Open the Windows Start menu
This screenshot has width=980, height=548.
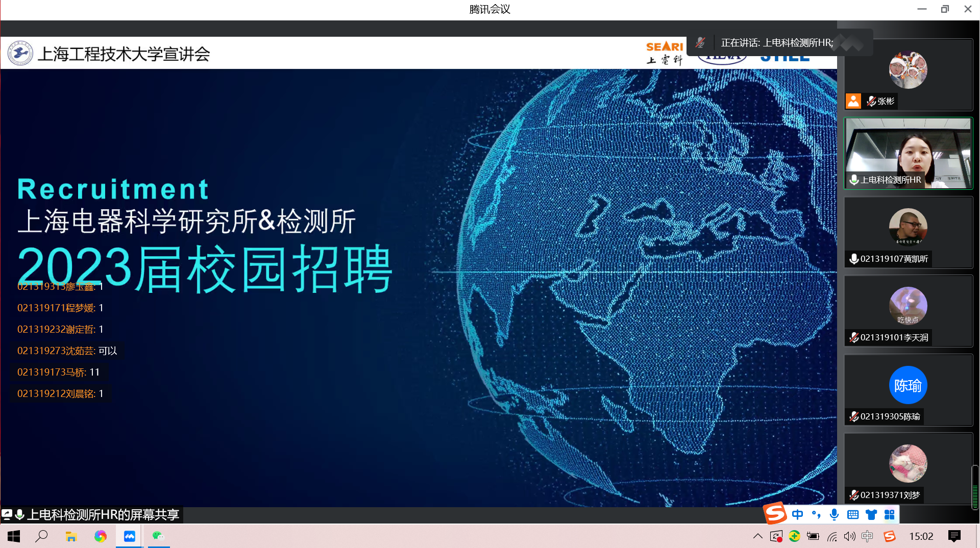point(14,536)
